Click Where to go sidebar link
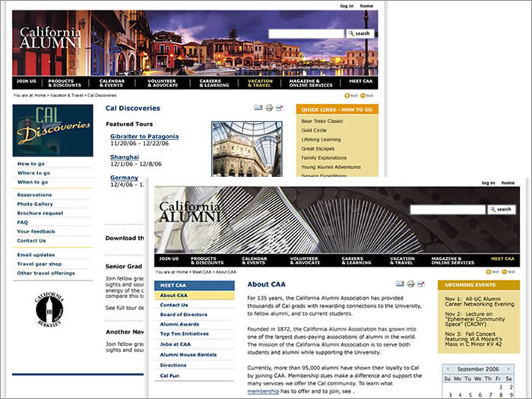Image resolution: width=532 pixels, height=399 pixels. coord(33,173)
